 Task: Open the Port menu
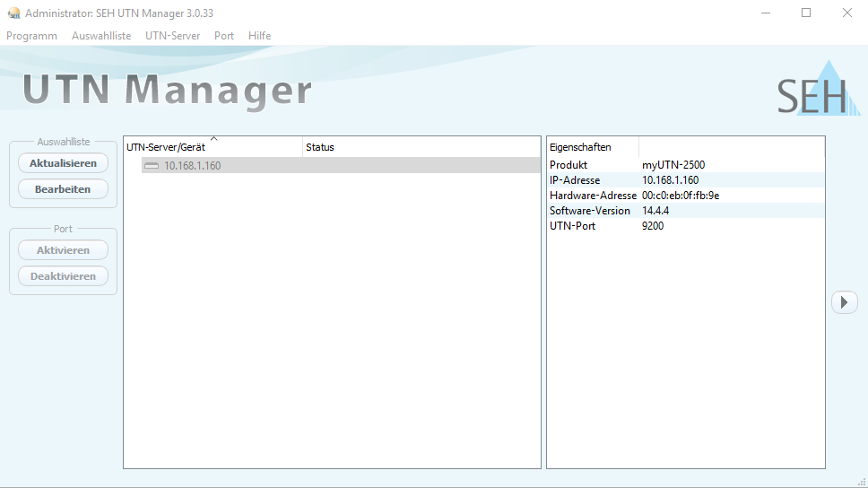224,36
